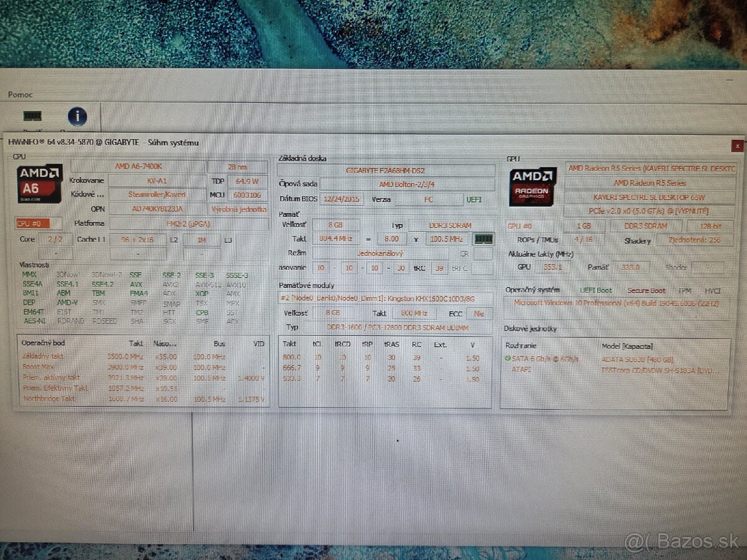The image size is (747, 560).
Task: Click the PCIe v2.0 x0 (5.0 GT/s) field
Action: coord(649,212)
